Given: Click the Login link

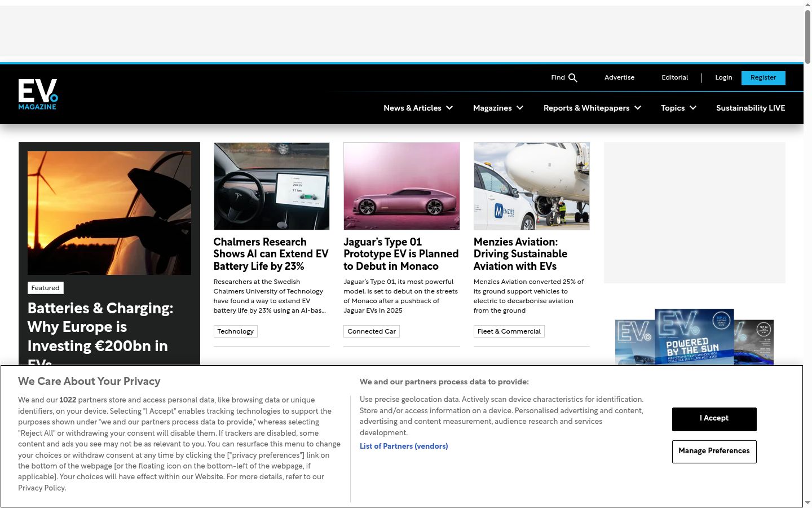Looking at the screenshot, I should [x=723, y=78].
